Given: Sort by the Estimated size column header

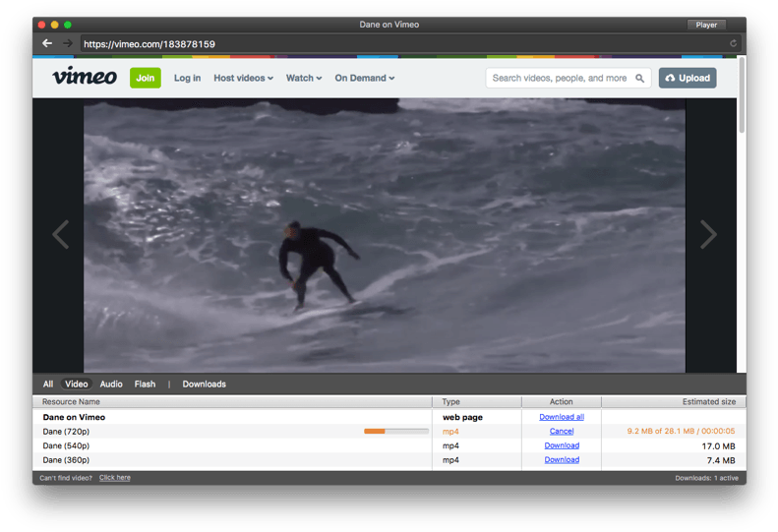Looking at the screenshot, I should click(x=674, y=401).
